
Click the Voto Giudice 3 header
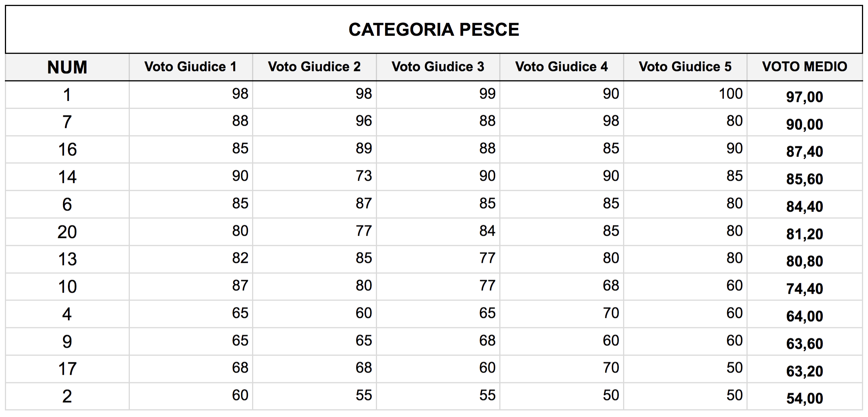[438, 67]
